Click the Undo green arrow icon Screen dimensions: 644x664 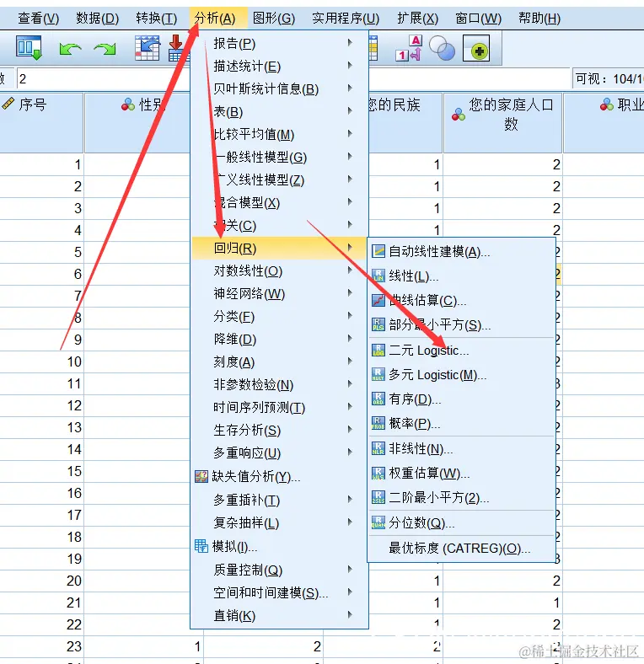coord(70,49)
